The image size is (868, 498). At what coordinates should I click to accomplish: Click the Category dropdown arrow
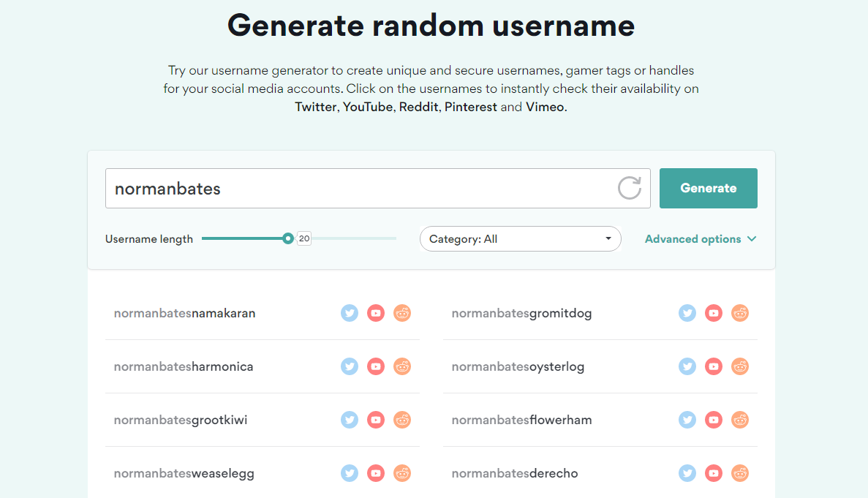pyautogui.click(x=608, y=238)
